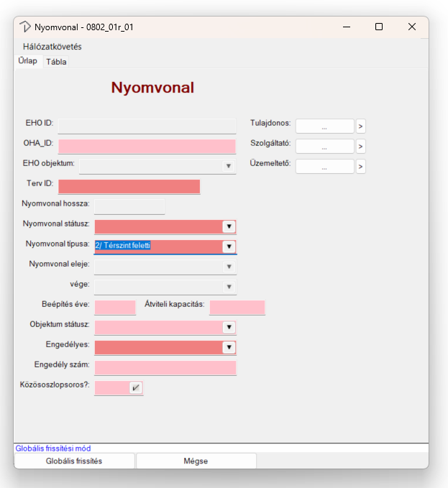Click the arrow button next to Üzemeltető
Image resolution: width=448 pixels, height=488 pixels.
[360, 167]
